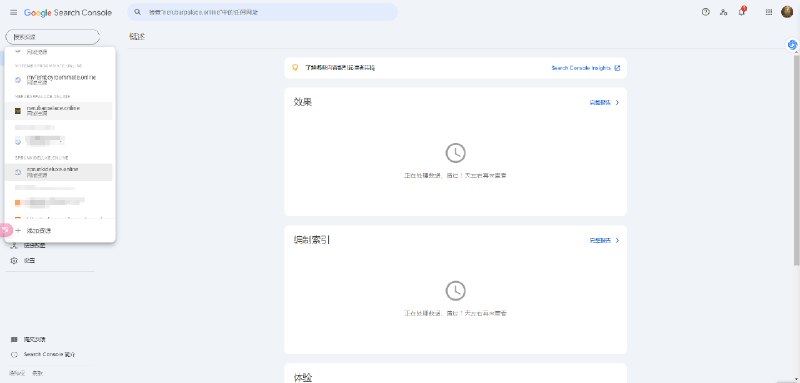This screenshot has width=800, height=383.
Task: Click the globe icon of deluxe.online property
Action: (x=17, y=172)
